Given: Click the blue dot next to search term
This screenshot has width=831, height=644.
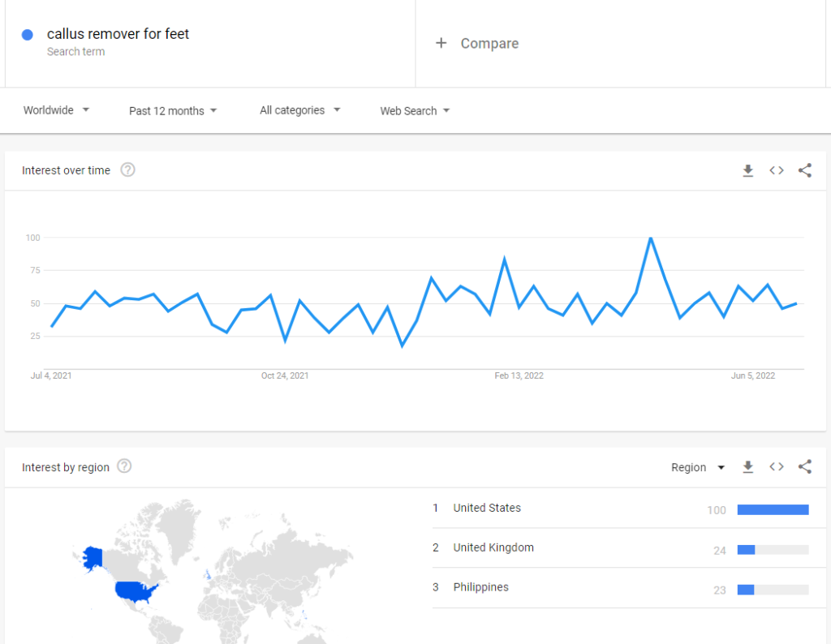Looking at the screenshot, I should click(x=27, y=35).
